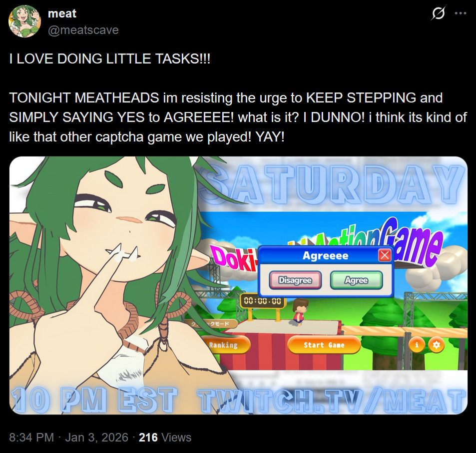Click the meat display name
The image size is (476, 453).
tap(62, 13)
